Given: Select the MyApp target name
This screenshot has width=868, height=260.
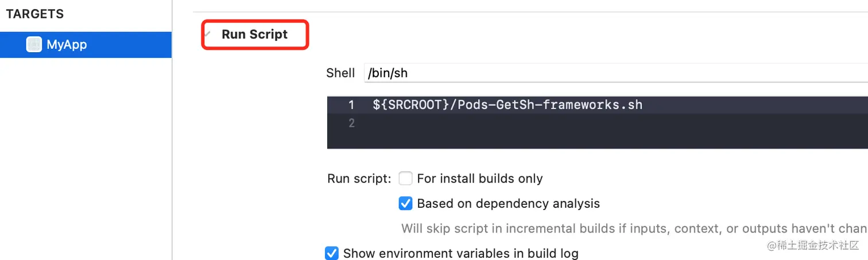Looking at the screenshot, I should 67,45.
